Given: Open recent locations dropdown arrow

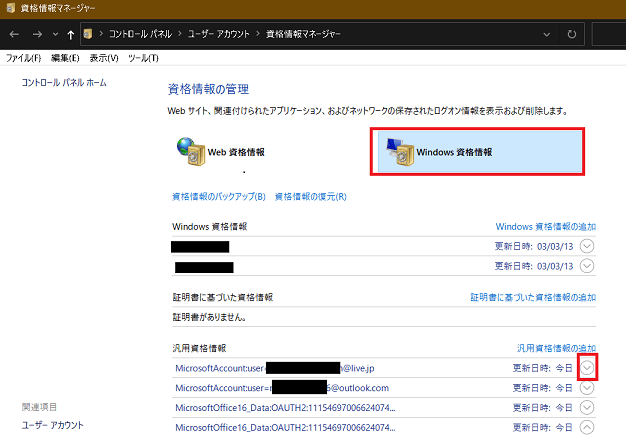Looking at the screenshot, I should click(55, 34).
